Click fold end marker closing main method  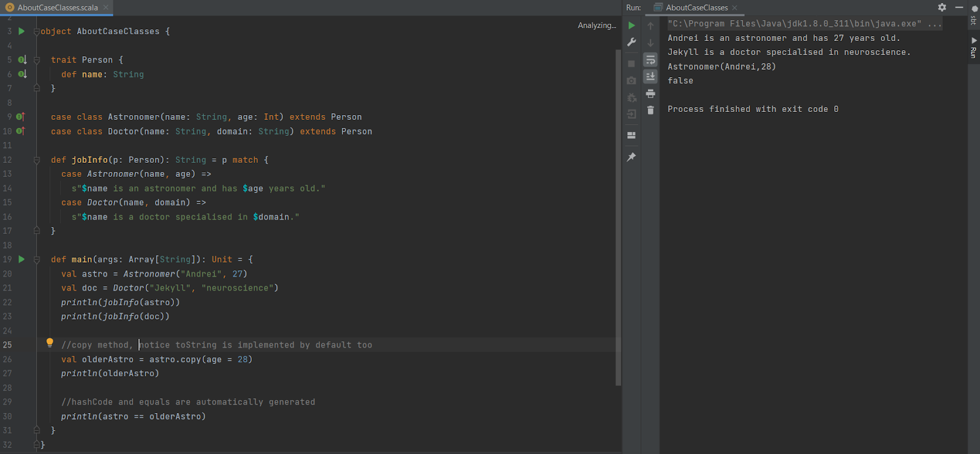36,430
